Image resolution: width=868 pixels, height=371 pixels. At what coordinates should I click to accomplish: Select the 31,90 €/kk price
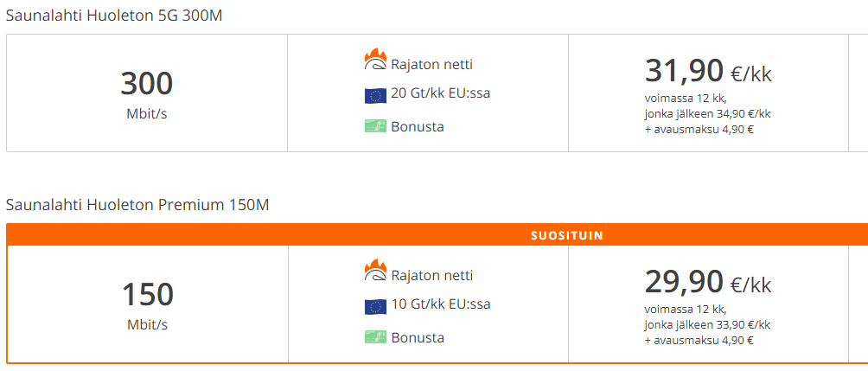coord(708,72)
